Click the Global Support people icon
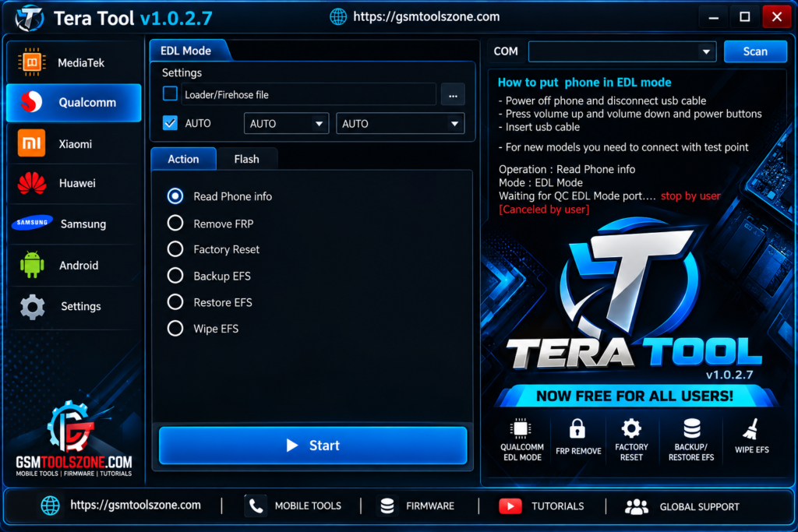 [636, 506]
